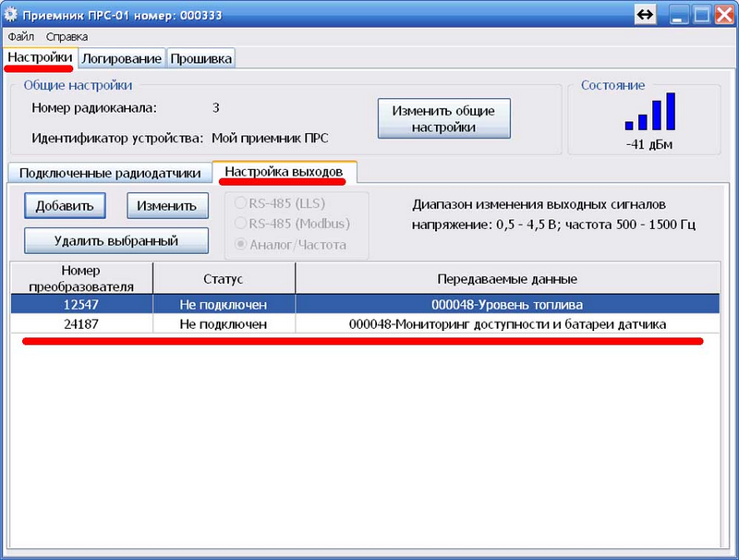Click the signal strength bars indicator
The height and width of the screenshot is (560, 739).
coord(650,111)
